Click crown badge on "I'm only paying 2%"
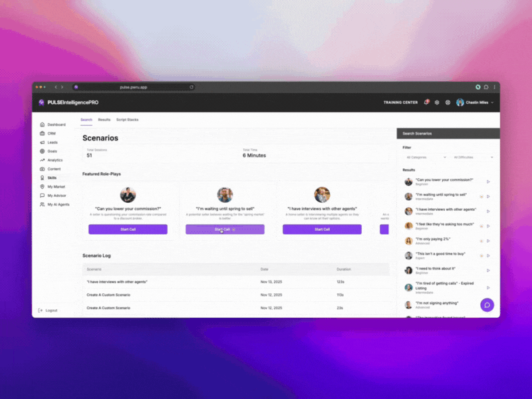 481,241
